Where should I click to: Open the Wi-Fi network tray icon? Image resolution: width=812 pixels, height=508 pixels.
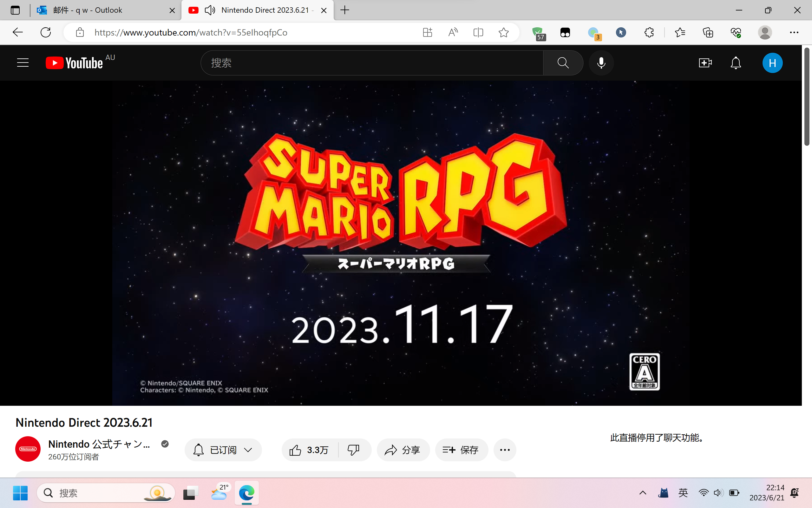pos(703,493)
